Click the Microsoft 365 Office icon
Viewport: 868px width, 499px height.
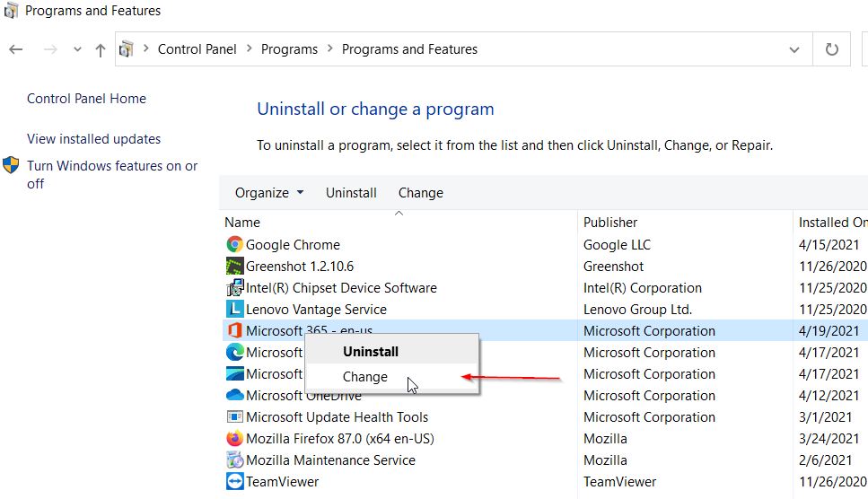coord(234,331)
